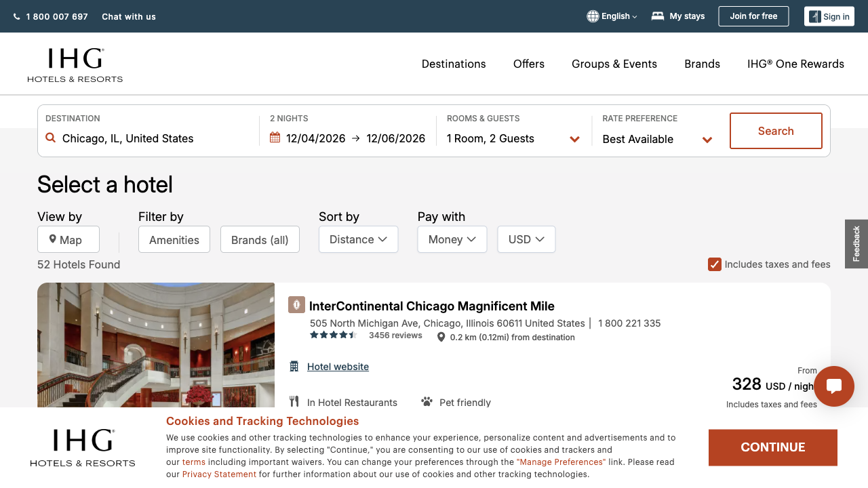Image resolution: width=868 pixels, height=488 pixels.
Task: Uncheck Includes taxes and fees
Action: 714,264
